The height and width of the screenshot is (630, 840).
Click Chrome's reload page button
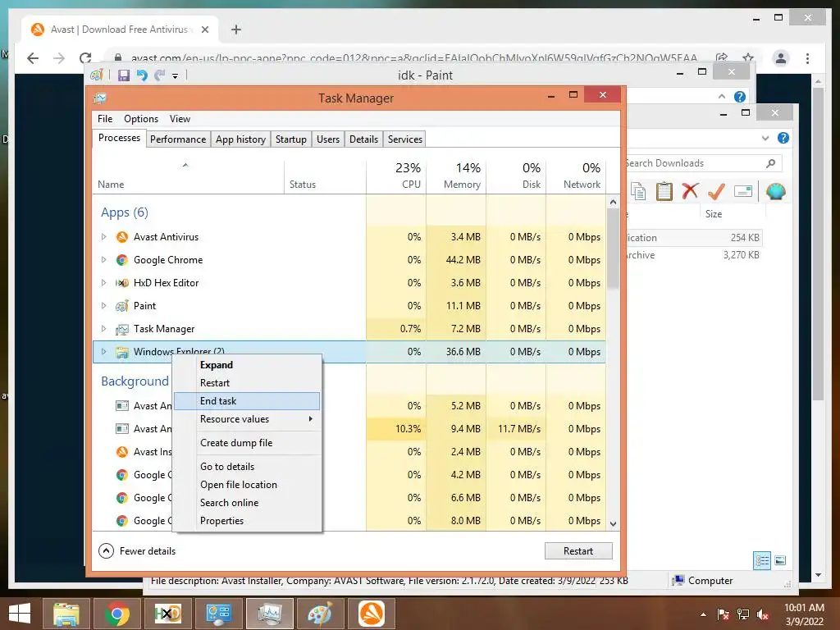(x=85, y=58)
